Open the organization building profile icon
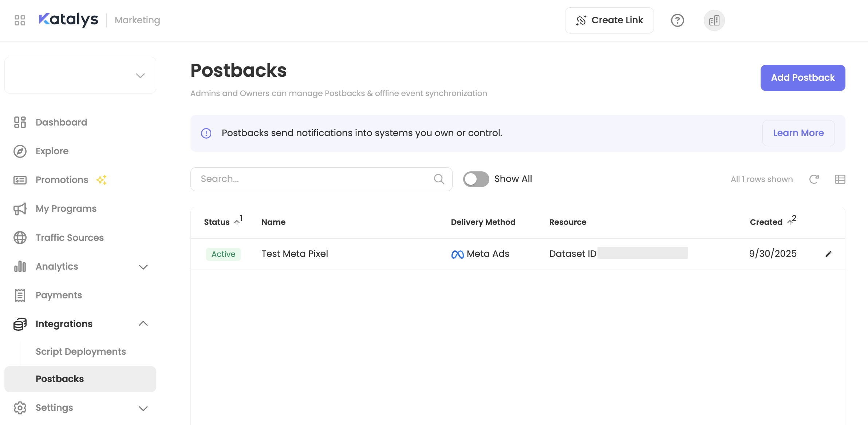 (x=714, y=20)
